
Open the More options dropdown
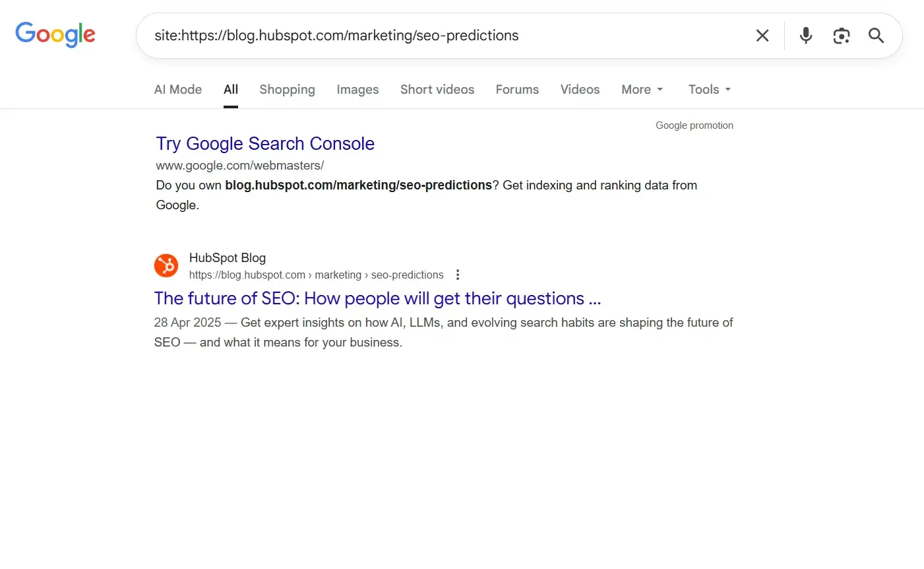tap(636, 89)
